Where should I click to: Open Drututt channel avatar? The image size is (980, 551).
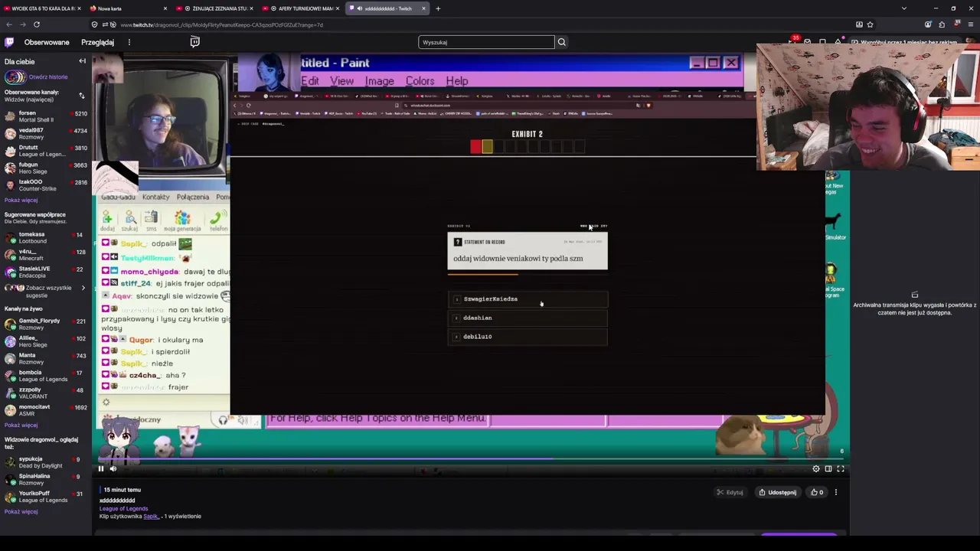pos(10,151)
